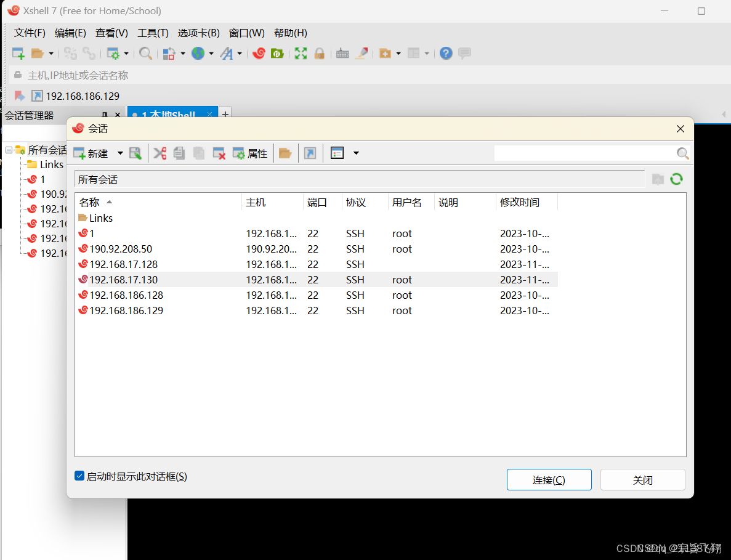Image resolution: width=731 pixels, height=560 pixels.
Task: Click the scissors cut icon in Sessions dialog
Action: tap(160, 153)
